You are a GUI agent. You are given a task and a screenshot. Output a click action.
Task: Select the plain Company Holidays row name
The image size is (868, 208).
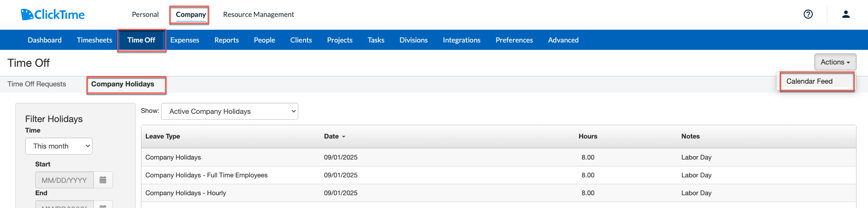pyautogui.click(x=173, y=157)
